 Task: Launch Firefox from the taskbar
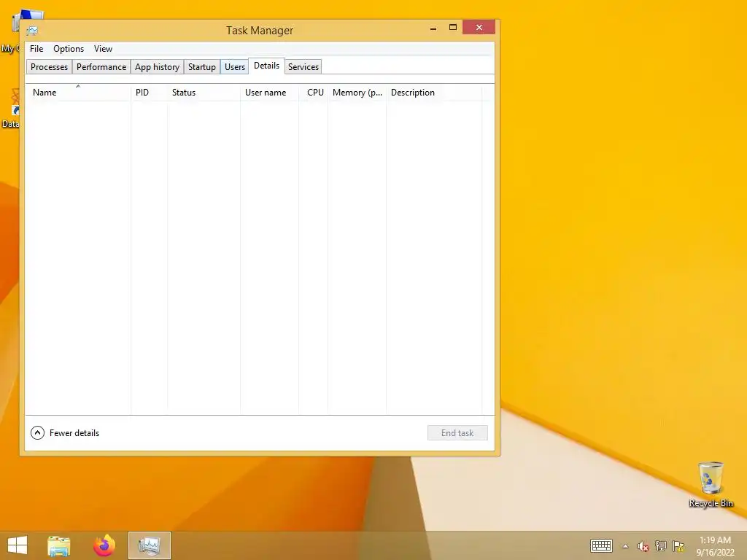point(104,545)
